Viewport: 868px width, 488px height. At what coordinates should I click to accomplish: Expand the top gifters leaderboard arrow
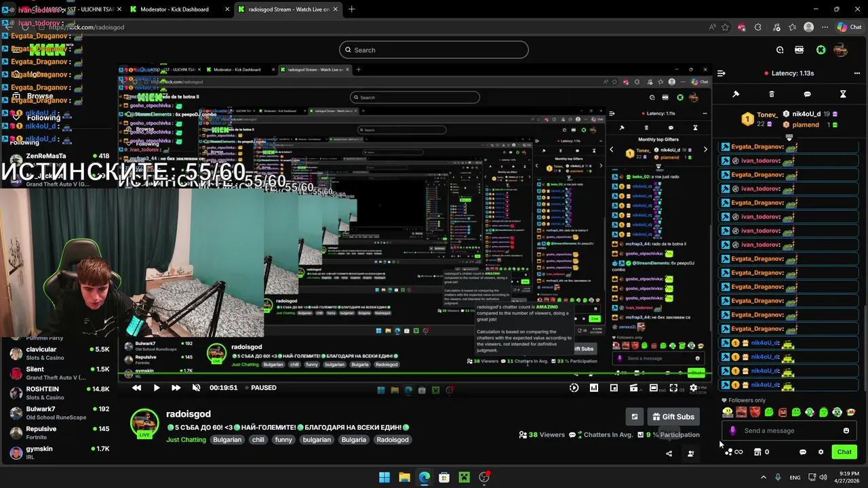[x=789, y=138]
